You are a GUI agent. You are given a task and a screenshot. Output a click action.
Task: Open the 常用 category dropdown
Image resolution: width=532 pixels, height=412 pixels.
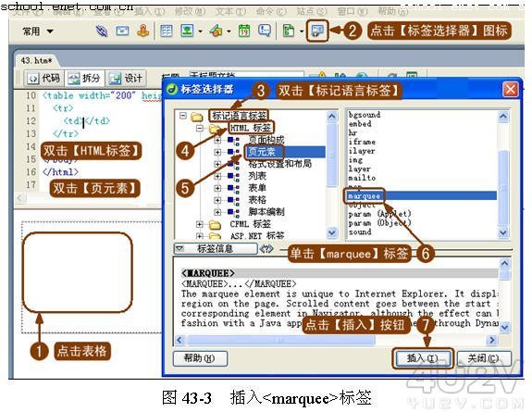pyautogui.click(x=38, y=31)
